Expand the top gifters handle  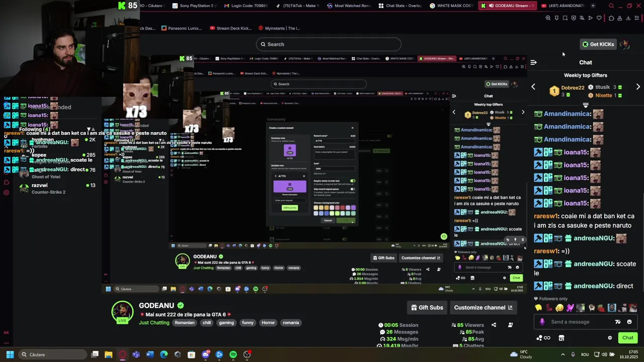(x=586, y=105)
